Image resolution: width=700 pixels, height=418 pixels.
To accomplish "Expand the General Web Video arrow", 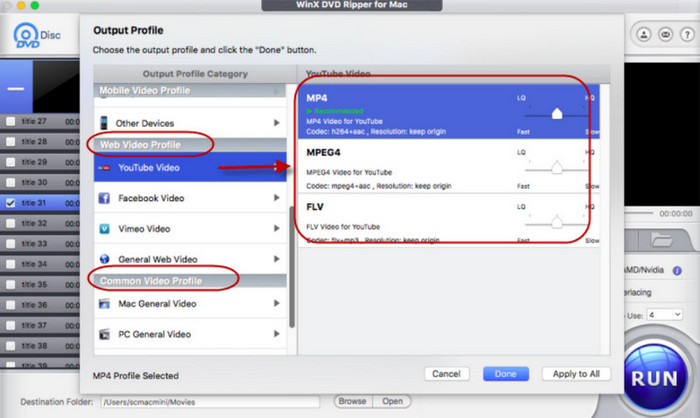I will point(276,259).
